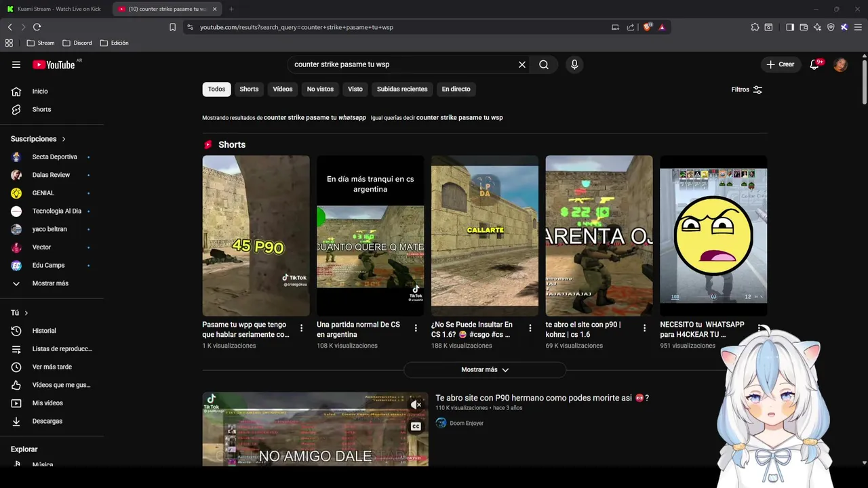Open the Dalas Review channel
This screenshot has width=868, height=488.
point(52,175)
